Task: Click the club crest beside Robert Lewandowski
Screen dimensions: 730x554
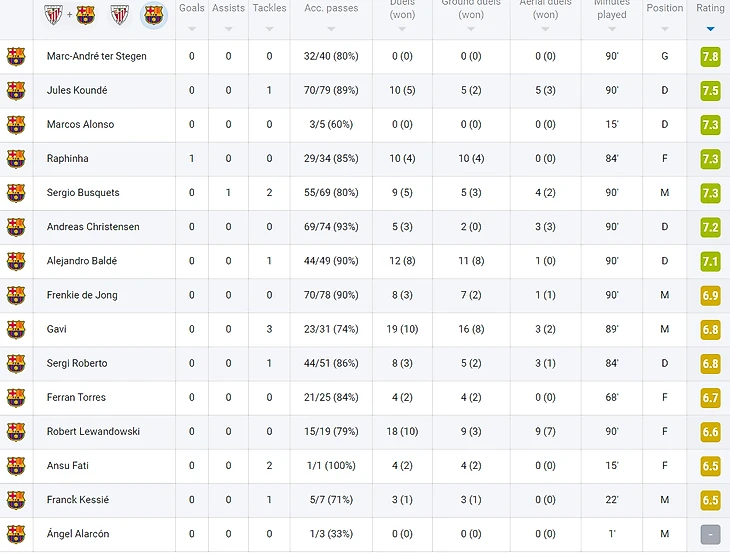Action: [15, 431]
